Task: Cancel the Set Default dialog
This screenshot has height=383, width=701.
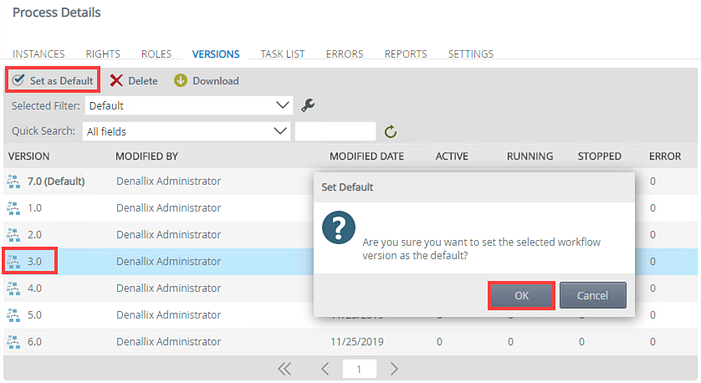Action: pos(593,295)
